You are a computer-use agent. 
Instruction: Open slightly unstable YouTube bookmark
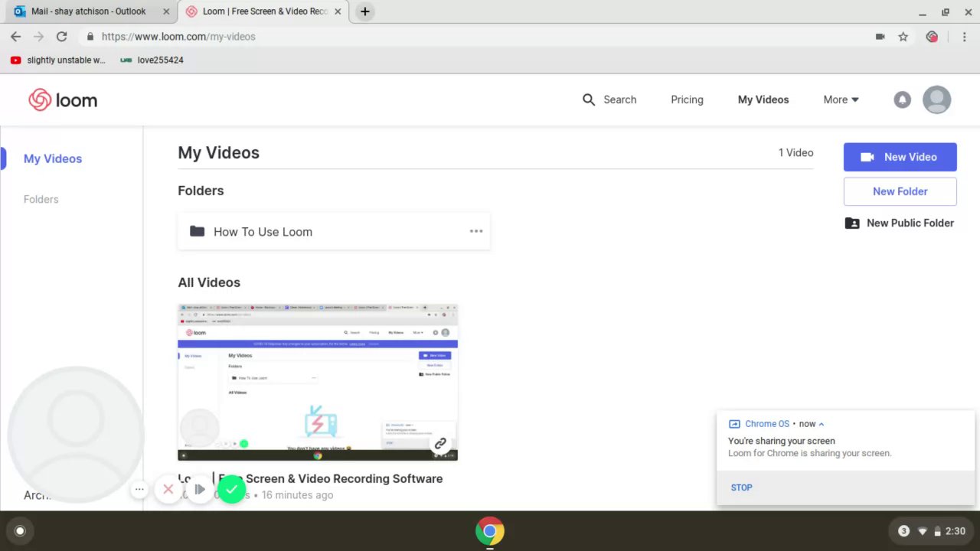click(x=58, y=60)
